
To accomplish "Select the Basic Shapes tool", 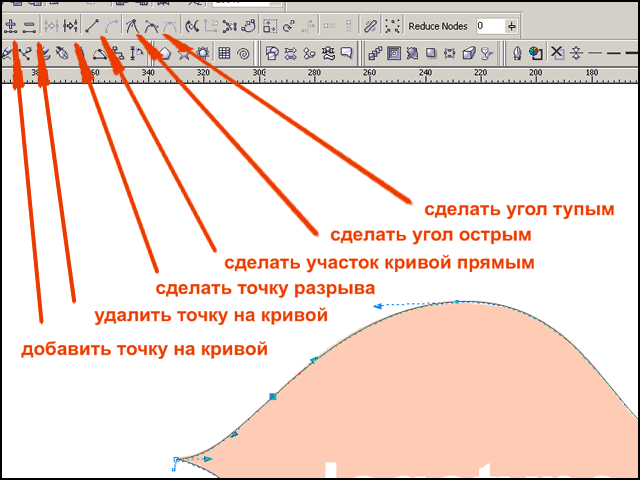I will point(273,53).
